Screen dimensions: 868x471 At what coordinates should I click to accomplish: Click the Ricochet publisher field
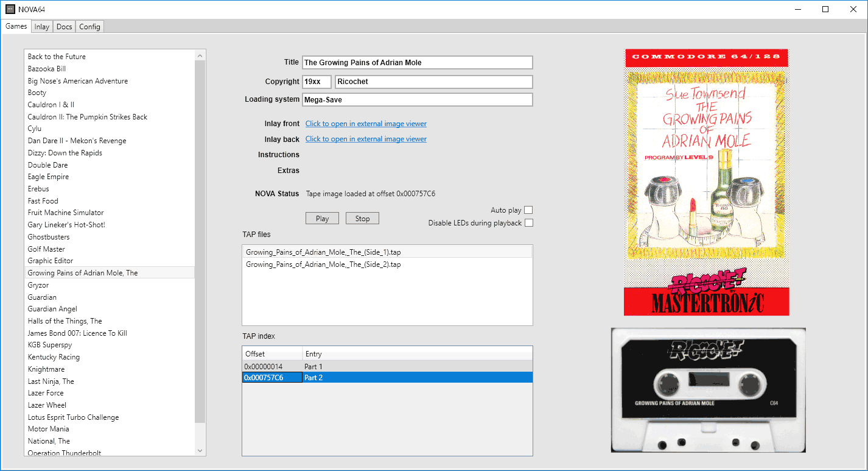434,82
